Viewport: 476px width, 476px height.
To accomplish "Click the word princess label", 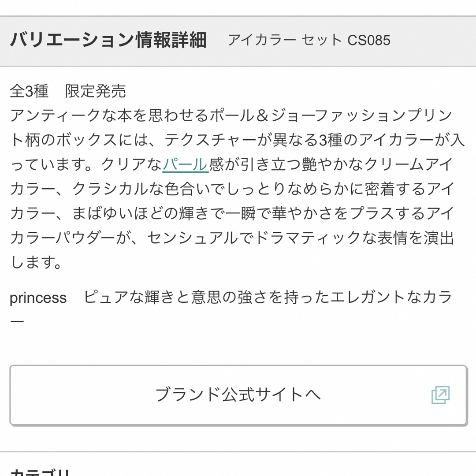I will (x=38, y=298).
